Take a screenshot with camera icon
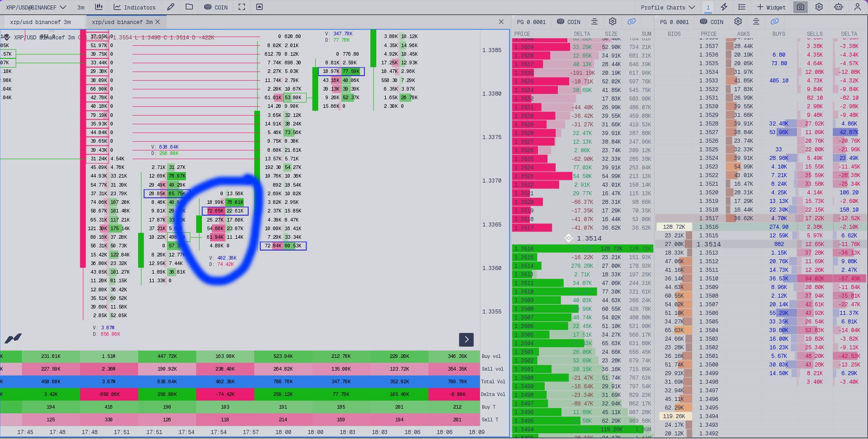The width and height of the screenshot is (868, 439). (800, 7)
